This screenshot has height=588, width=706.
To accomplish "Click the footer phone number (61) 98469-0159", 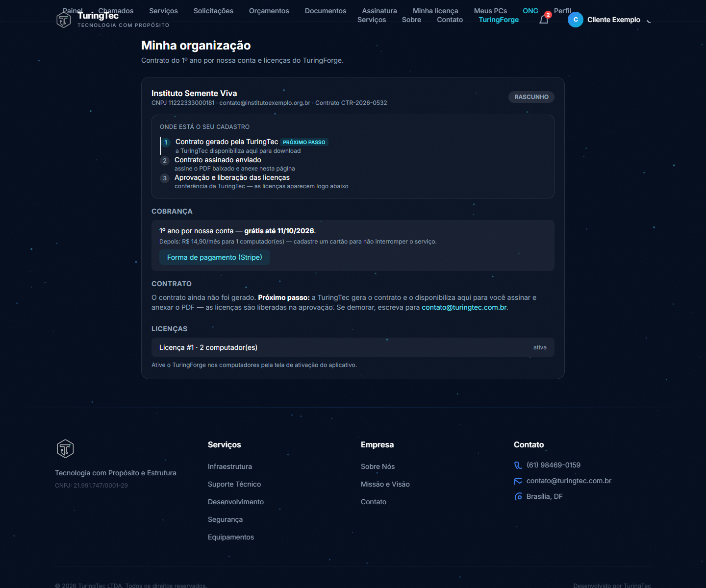I will click(554, 465).
